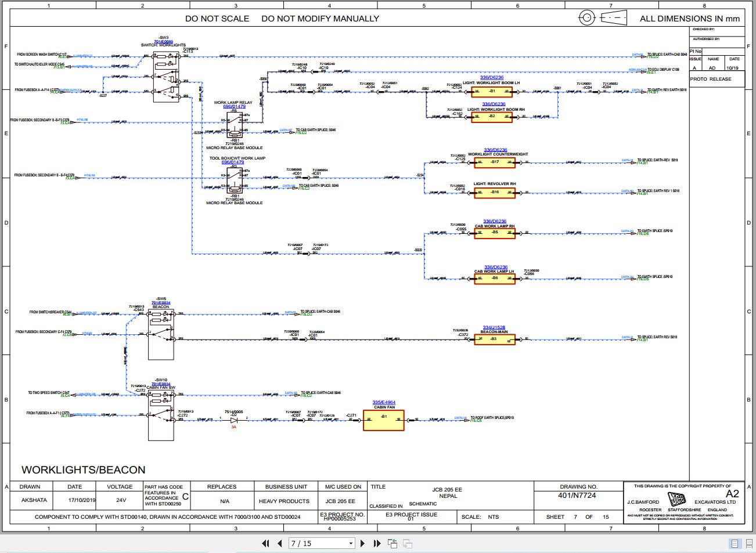756x553 pixels.
Task: Open 336/D6236 link above Cab Work Lamp RH
Action: [495, 221]
